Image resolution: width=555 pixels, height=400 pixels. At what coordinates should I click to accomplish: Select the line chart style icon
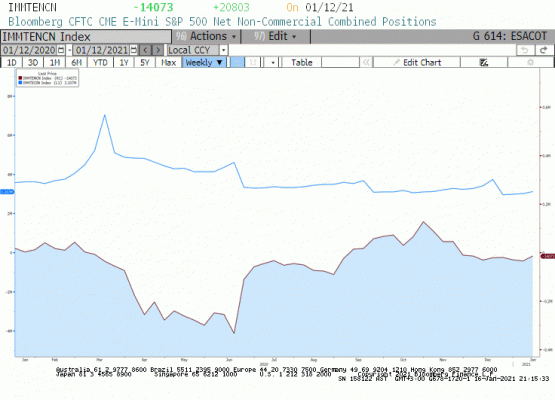[238, 62]
